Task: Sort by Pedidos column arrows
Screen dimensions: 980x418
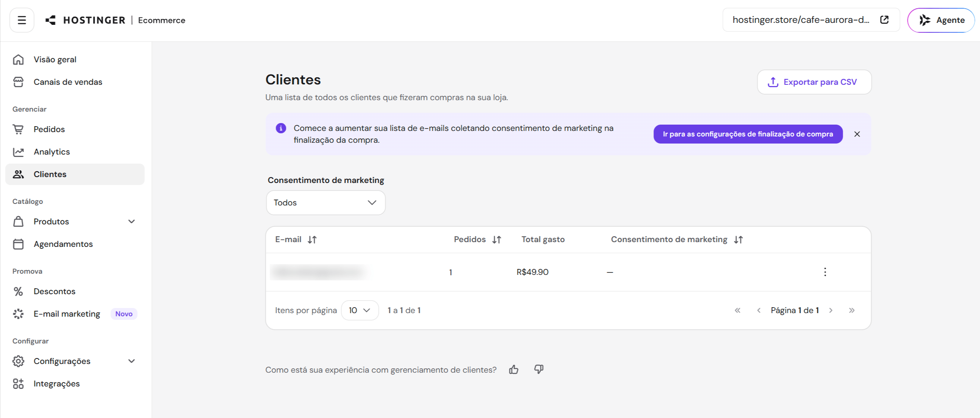Action: (497, 239)
